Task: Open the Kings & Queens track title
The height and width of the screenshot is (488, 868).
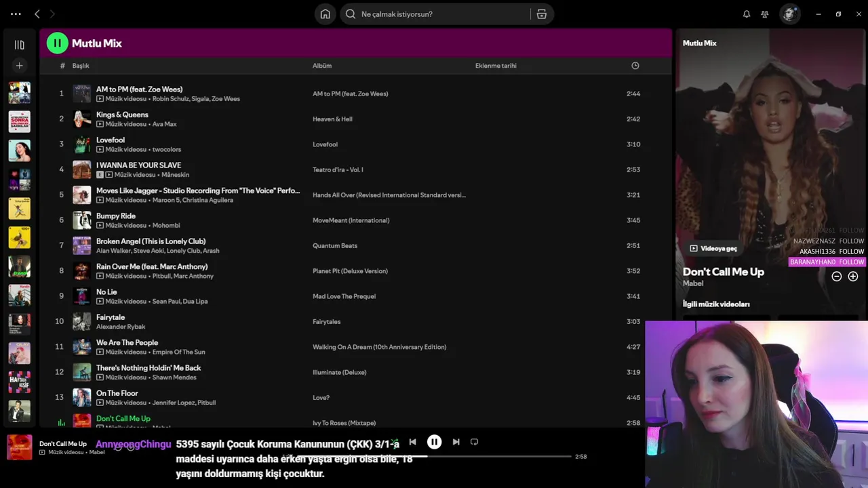Action: (122, 115)
